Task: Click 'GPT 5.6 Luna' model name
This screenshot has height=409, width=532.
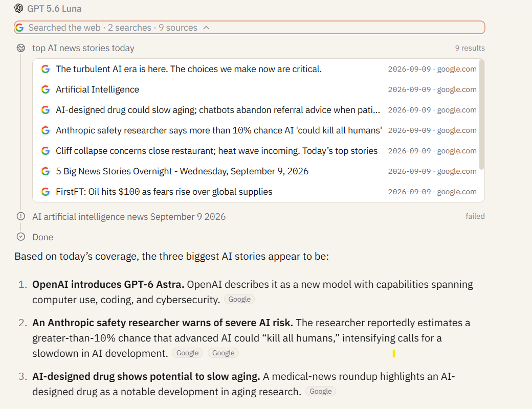Action: 54,9
